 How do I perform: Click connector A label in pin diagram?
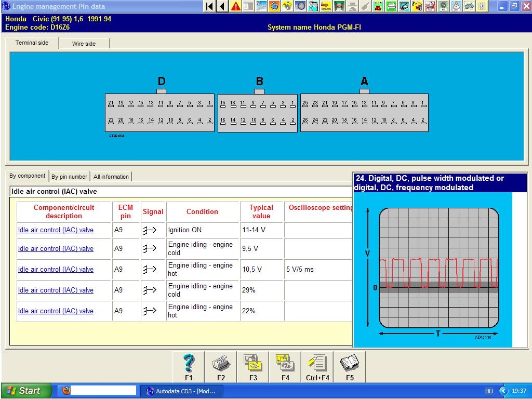364,82
